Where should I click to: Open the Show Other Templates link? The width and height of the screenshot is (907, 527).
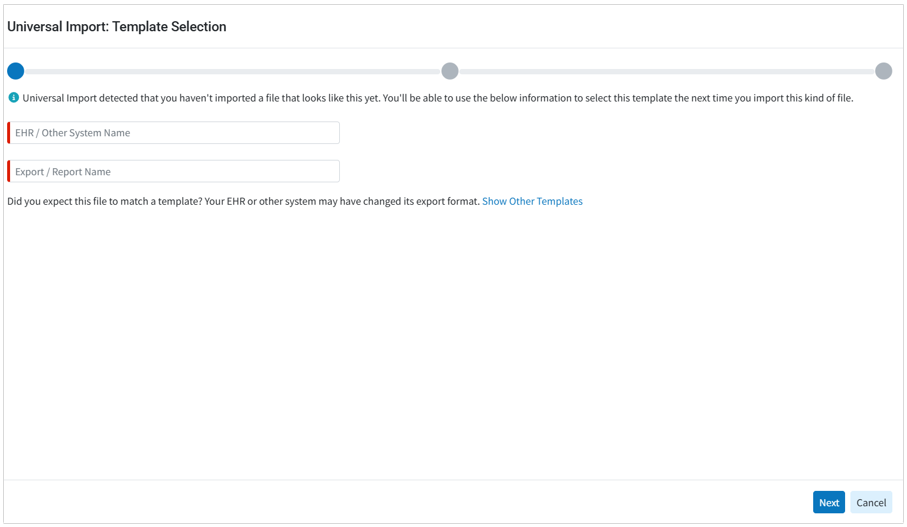(x=532, y=202)
